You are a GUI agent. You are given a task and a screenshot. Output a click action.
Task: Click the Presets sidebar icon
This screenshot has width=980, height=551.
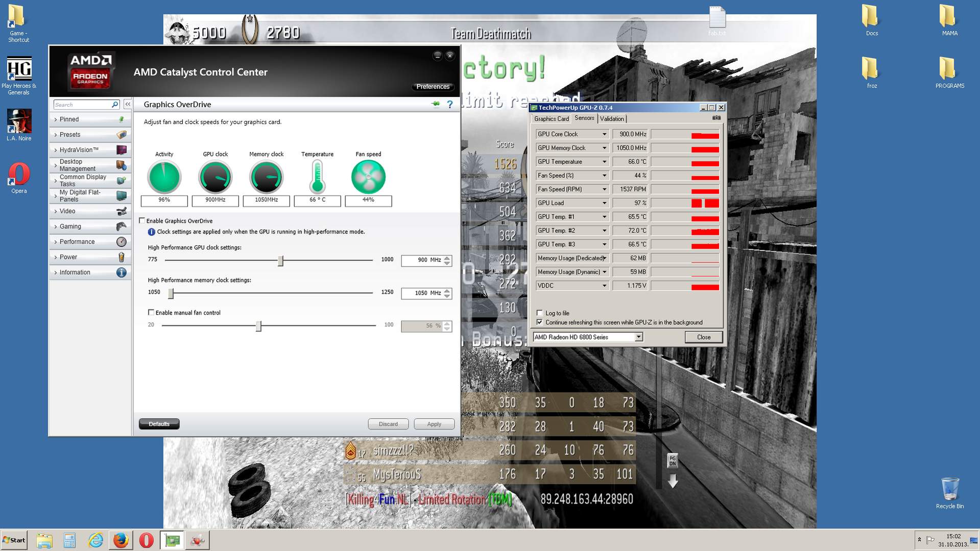(x=122, y=135)
